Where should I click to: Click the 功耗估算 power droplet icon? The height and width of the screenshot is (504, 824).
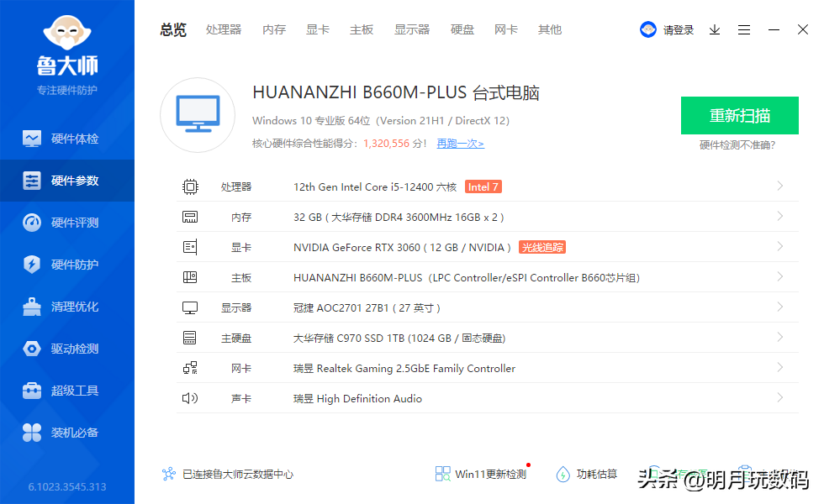[563, 474]
